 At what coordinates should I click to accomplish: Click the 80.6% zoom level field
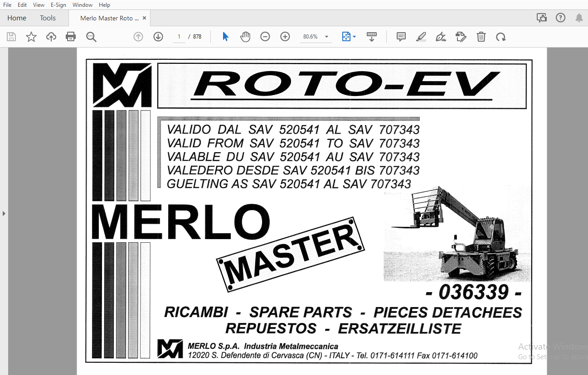pyautogui.click(x=311, y=37)
